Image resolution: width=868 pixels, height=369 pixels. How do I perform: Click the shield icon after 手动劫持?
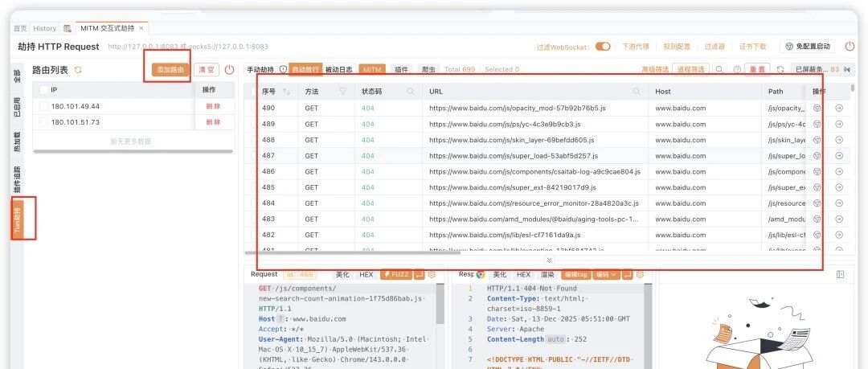tap(283, 70)
